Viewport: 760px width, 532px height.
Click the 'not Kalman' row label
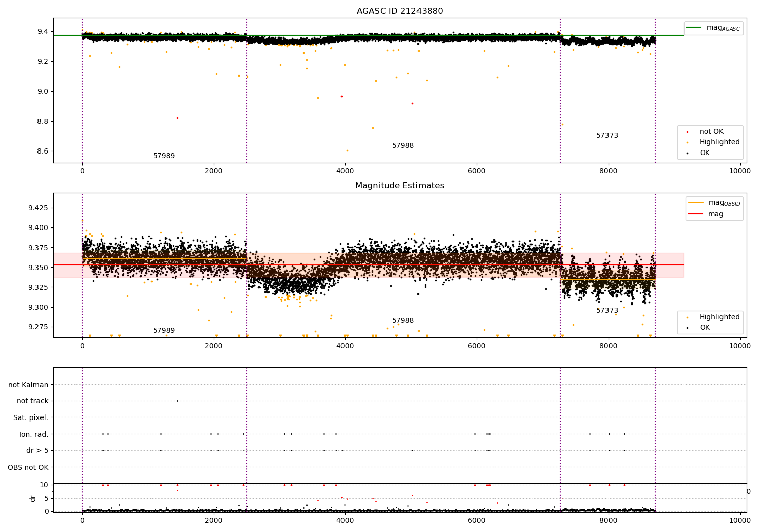[28, 385]
